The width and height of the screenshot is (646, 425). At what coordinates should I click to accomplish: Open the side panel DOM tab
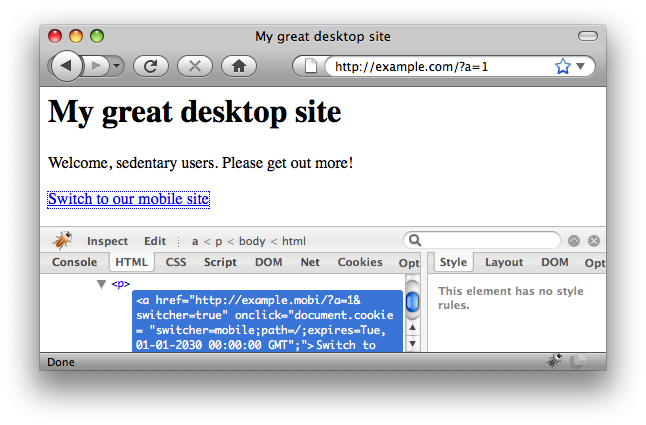[x=555, y=262]
